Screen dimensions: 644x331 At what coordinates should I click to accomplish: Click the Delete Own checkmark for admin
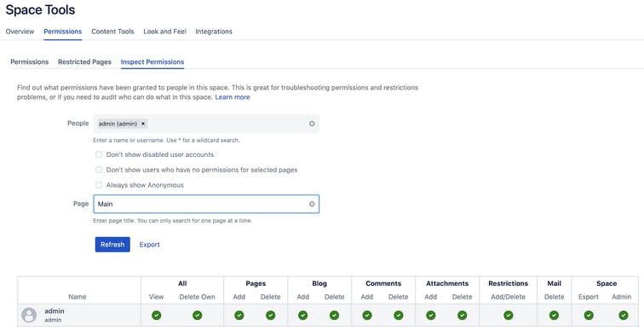tap(197, 316)
